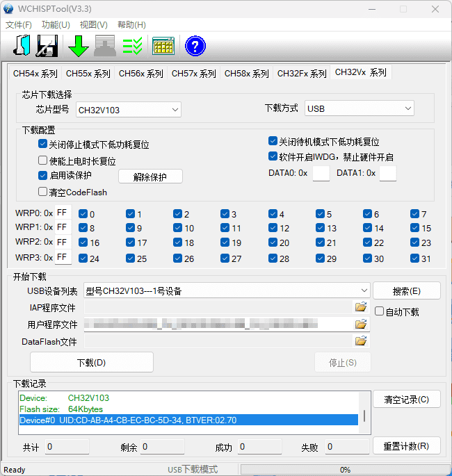Image resolution: width=452 pixels, height=476 pixels.
Task: Select the Device#0 UID log line
Action: [x=188, y=420]
